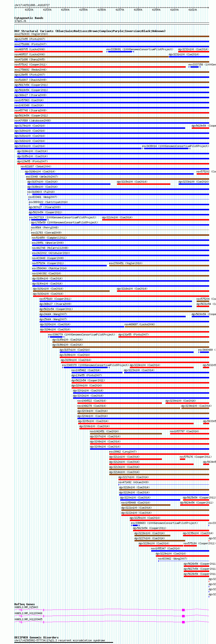Click variant dgv5628n54 (Cooper2011)
The image size is (216, 644).
[x=199, y=574]
